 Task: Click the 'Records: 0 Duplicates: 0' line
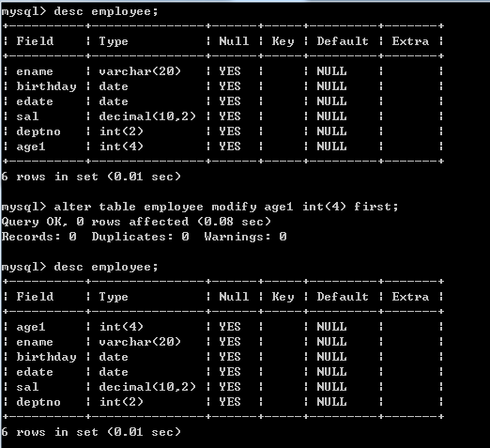pyautogui.click(x=144, y=237)
